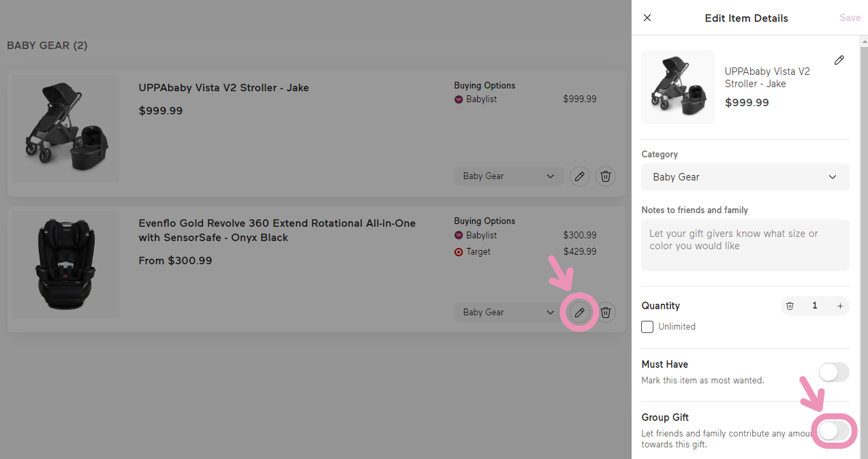Screen dimensions: 868x459
Task: Click the Notes to friends and family field
Action: (745, 245)
